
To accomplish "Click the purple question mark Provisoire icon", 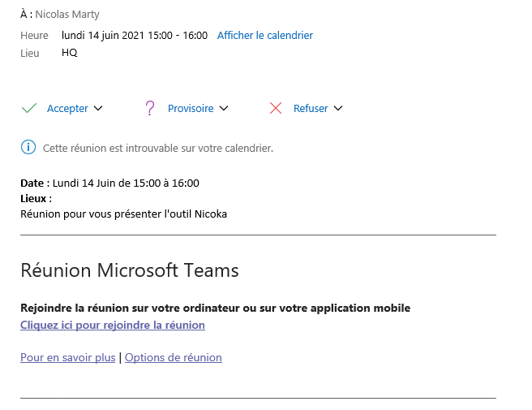I will 149,108.
